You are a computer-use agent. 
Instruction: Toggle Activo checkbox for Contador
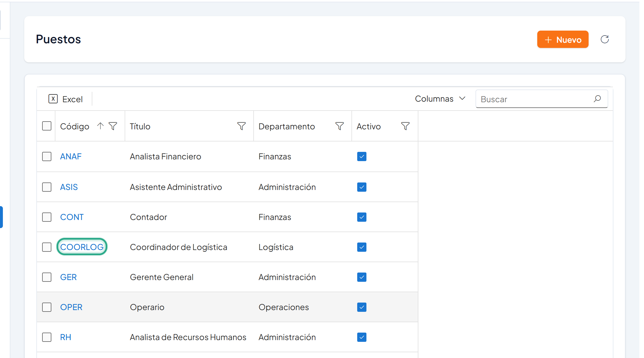[362, 217]
